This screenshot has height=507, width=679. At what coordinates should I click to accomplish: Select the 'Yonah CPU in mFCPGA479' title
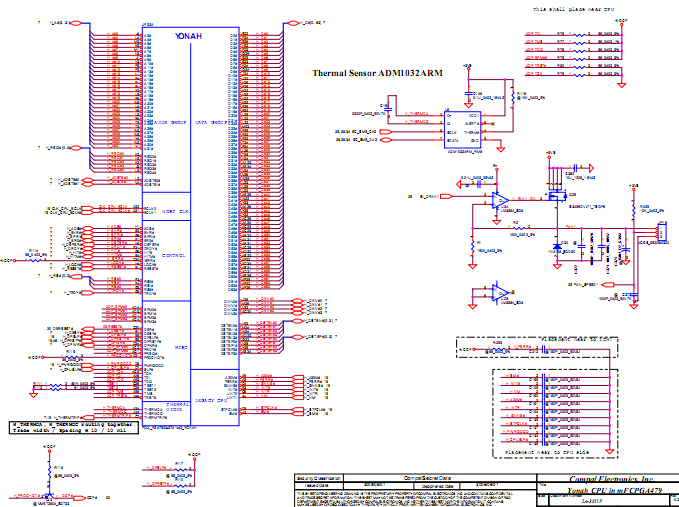[615, 491]
